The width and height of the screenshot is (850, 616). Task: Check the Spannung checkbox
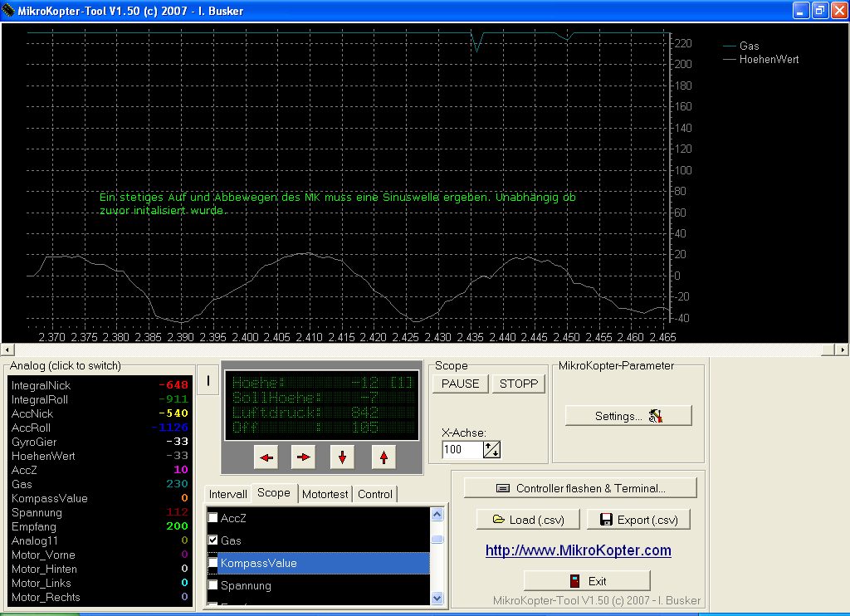(212, 585)
